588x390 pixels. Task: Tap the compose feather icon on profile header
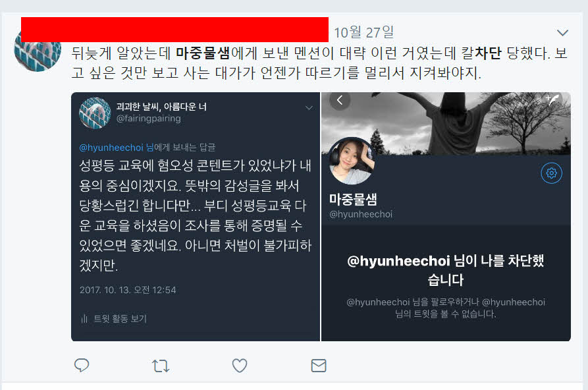552,100
